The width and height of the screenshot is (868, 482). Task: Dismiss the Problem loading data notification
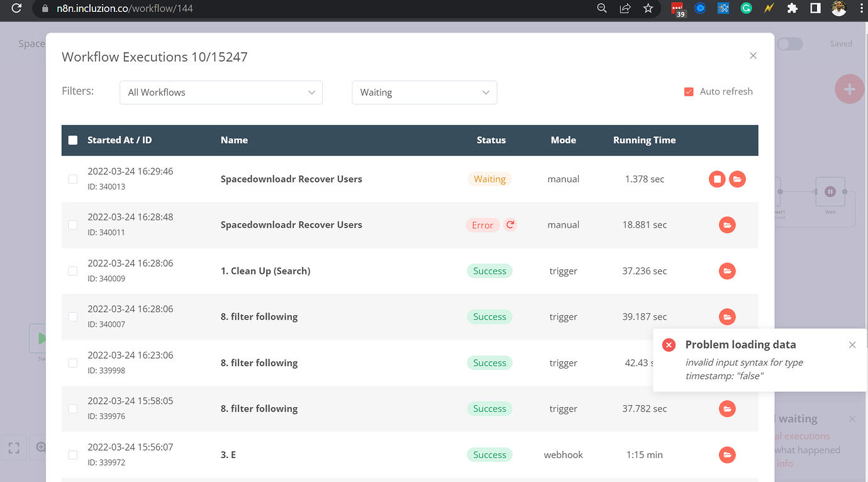[x=852, y=345]
